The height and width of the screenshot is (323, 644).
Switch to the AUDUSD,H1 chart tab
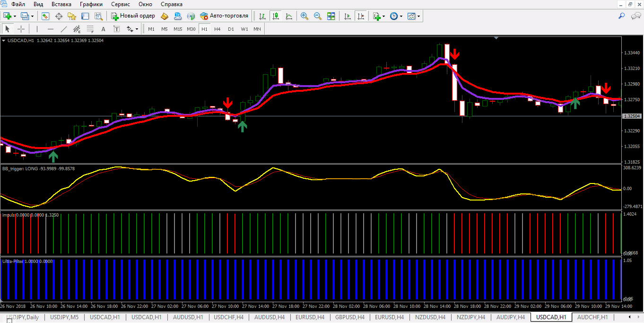188,317
